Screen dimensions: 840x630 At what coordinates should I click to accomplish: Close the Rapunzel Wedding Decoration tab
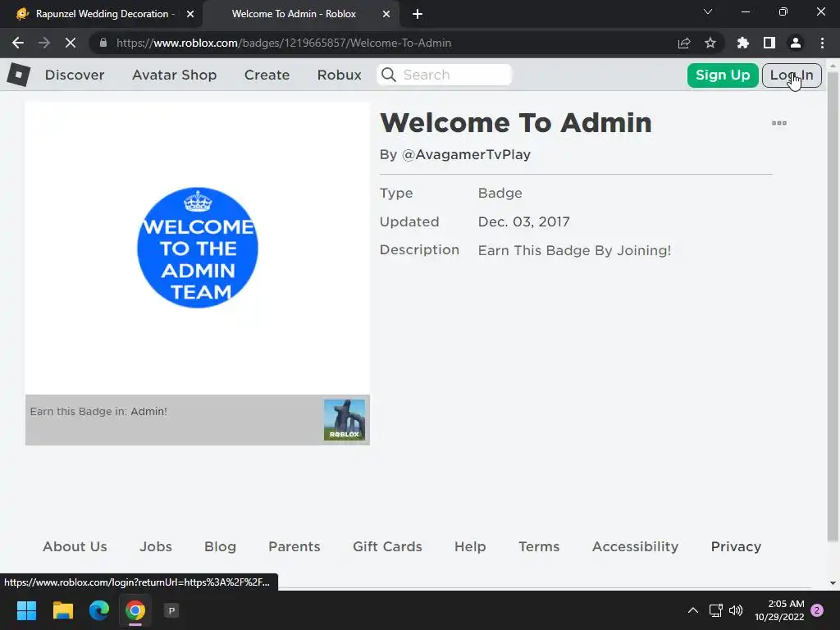pos(190,15)
